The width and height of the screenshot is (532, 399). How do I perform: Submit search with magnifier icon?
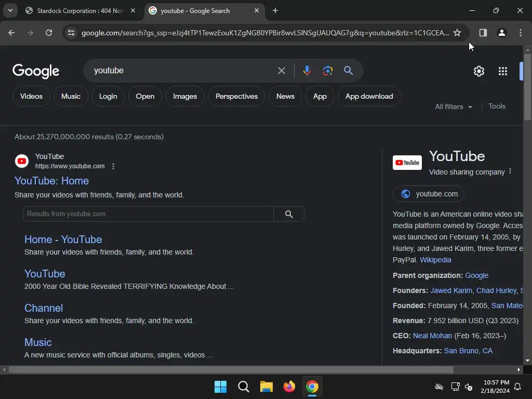point(348,71)
